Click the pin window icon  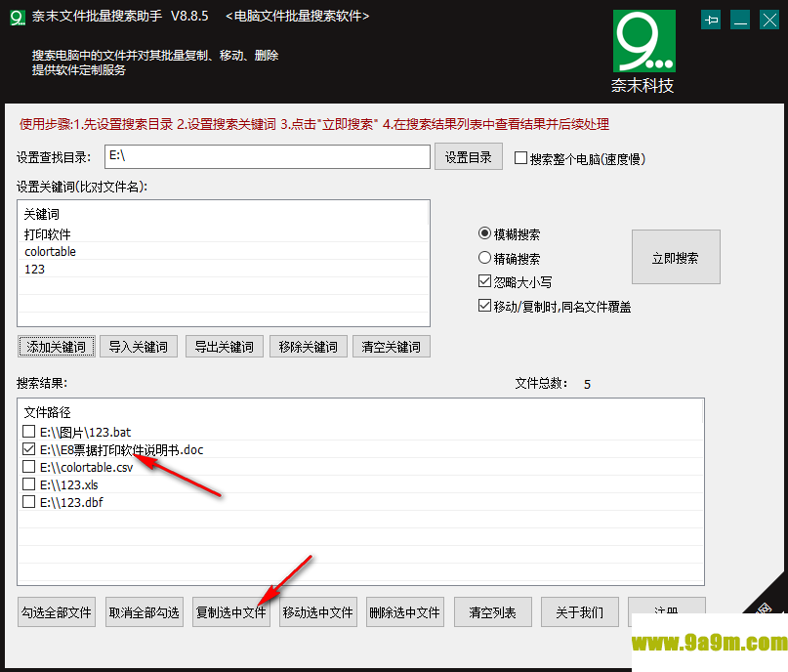[711, 21]
